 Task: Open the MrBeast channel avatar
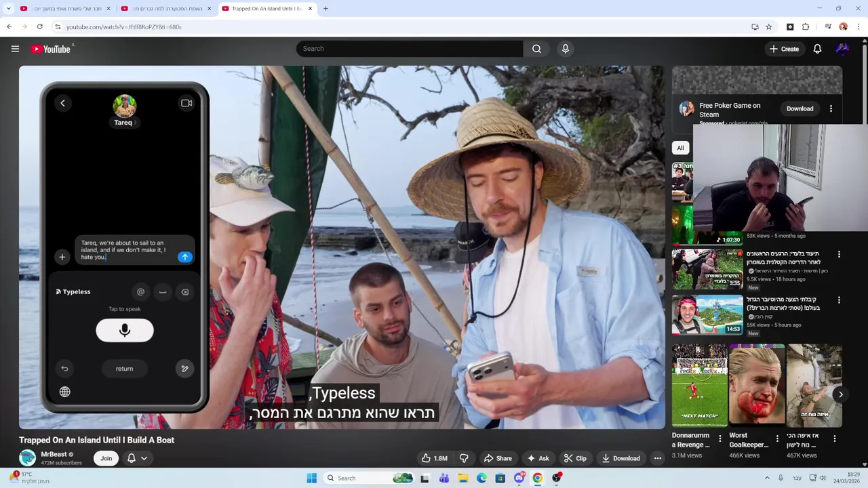[27, 458]
